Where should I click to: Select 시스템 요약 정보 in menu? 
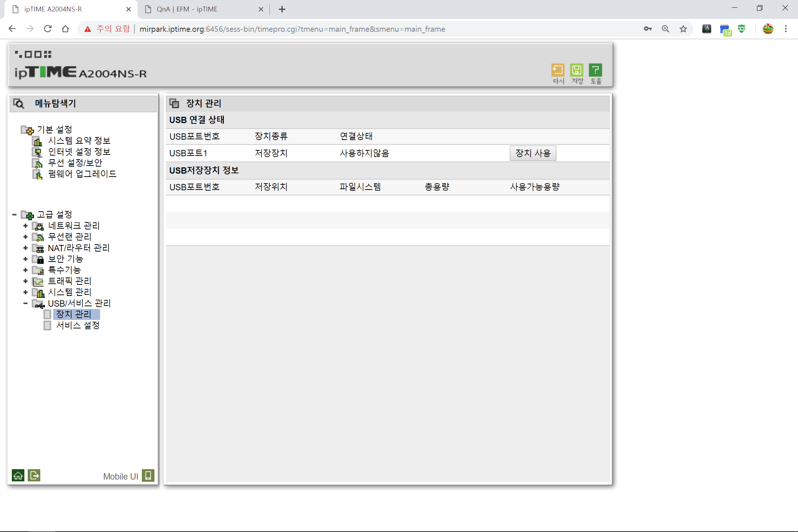(79, 141)
